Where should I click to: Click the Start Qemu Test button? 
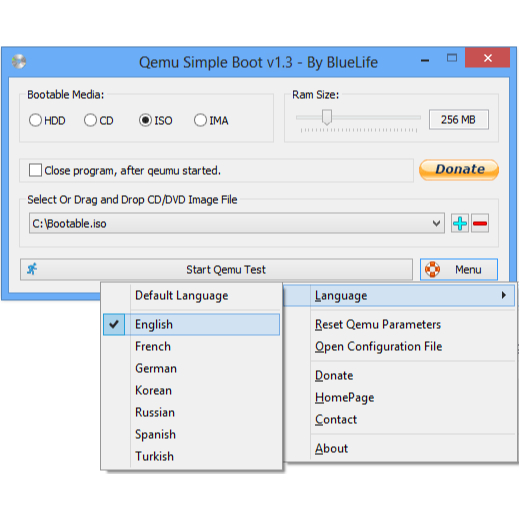[x=216, y=269]
